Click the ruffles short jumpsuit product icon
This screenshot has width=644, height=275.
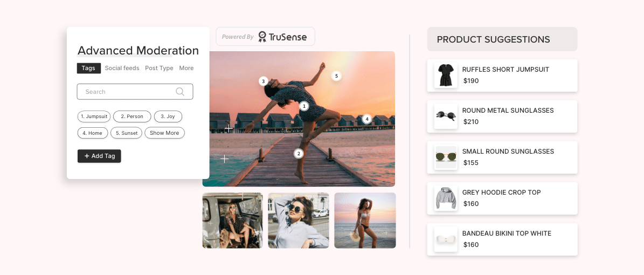(x=446, y=75)
